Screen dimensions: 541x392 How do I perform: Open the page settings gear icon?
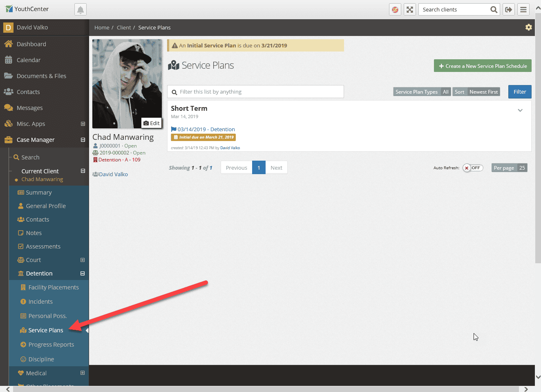[x=529, y=27]
